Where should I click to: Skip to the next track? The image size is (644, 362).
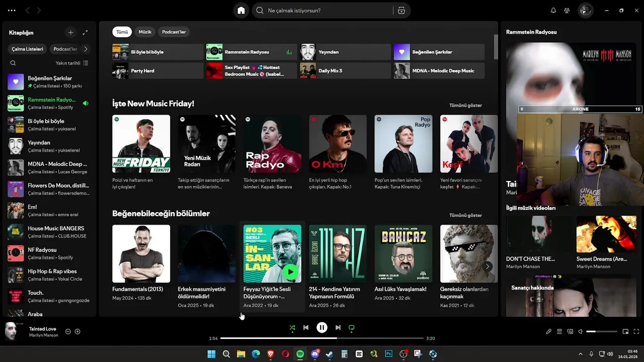338,327
